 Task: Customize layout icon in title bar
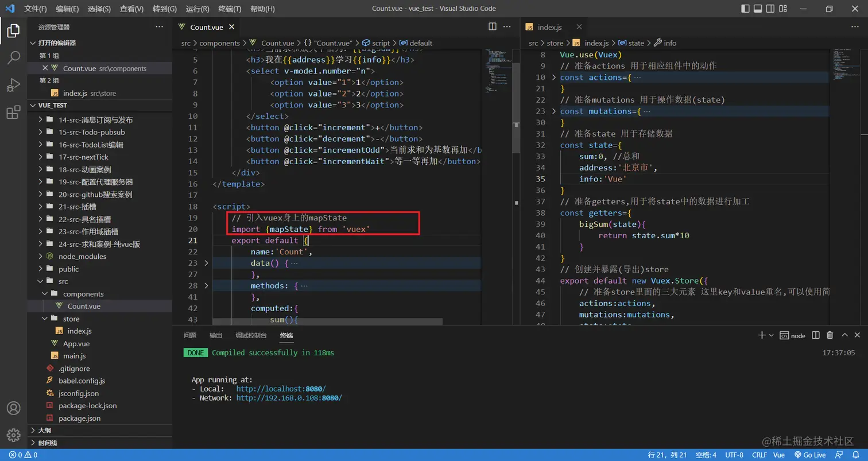click(x=784, y=9)
